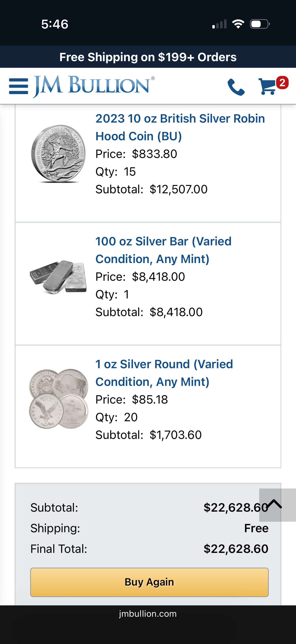Tap the phone call icon

tap(236, 87)
